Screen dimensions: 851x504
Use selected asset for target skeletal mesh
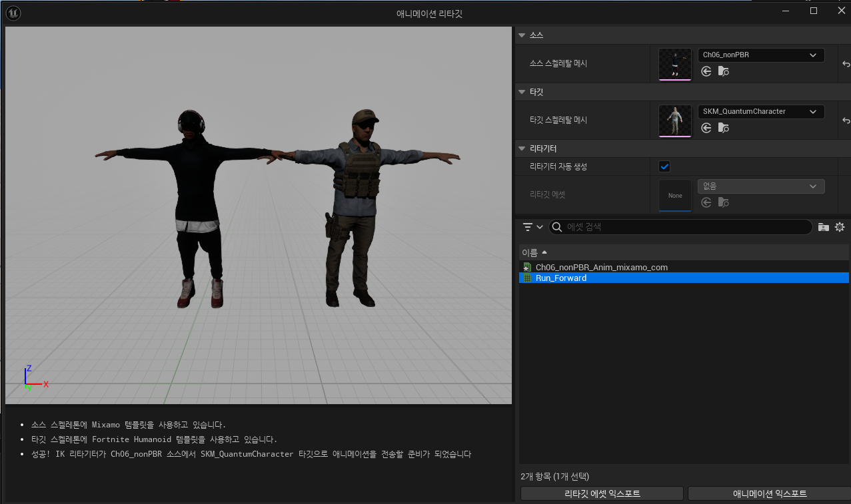[706, 128]
